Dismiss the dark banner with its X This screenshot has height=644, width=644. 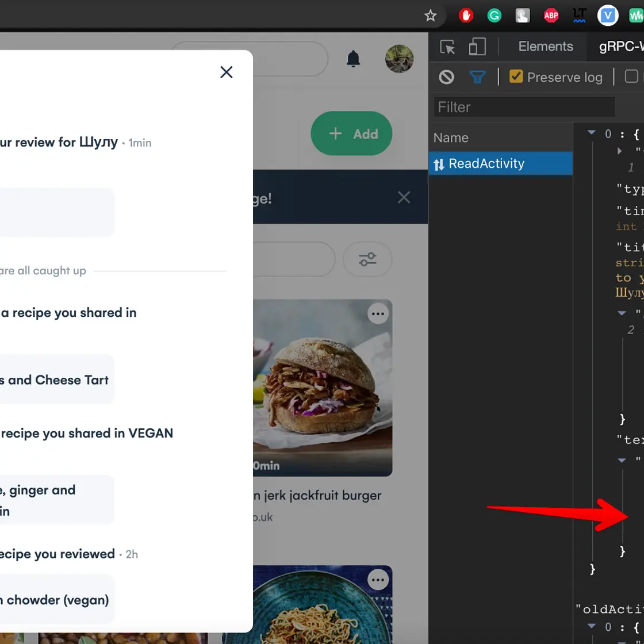click(404, 197)
